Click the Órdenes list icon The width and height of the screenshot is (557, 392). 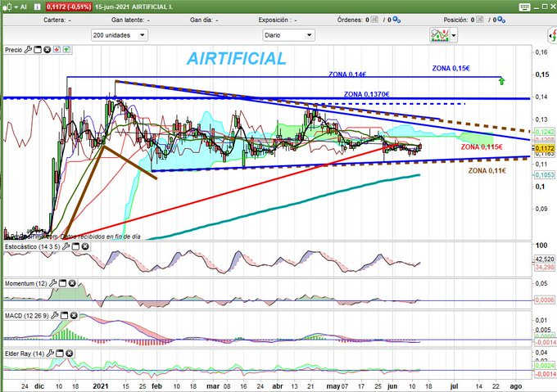374,20
